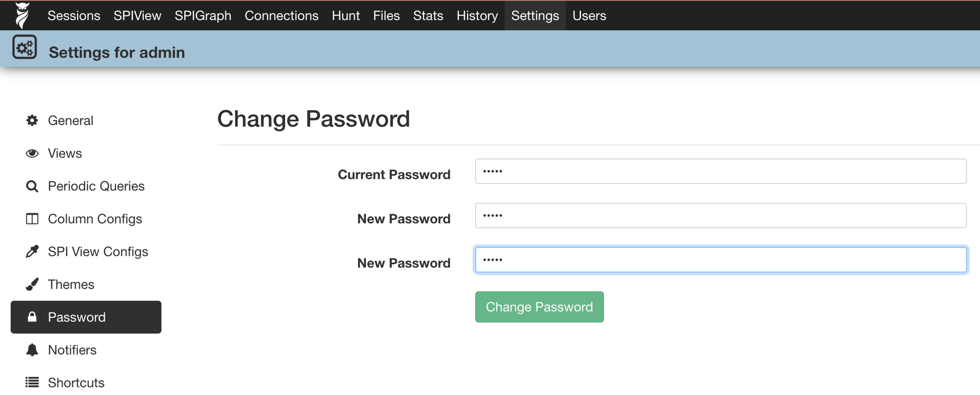Click the Periodic Queries magnifier icon
This screenshot has width=980, height=395.
click(x=32, y=186)
